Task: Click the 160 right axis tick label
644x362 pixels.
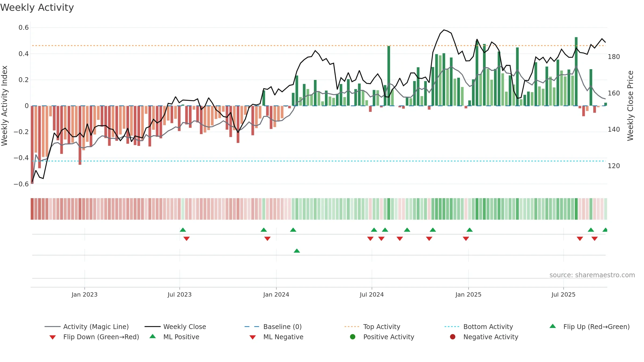Action: point(614,93)
